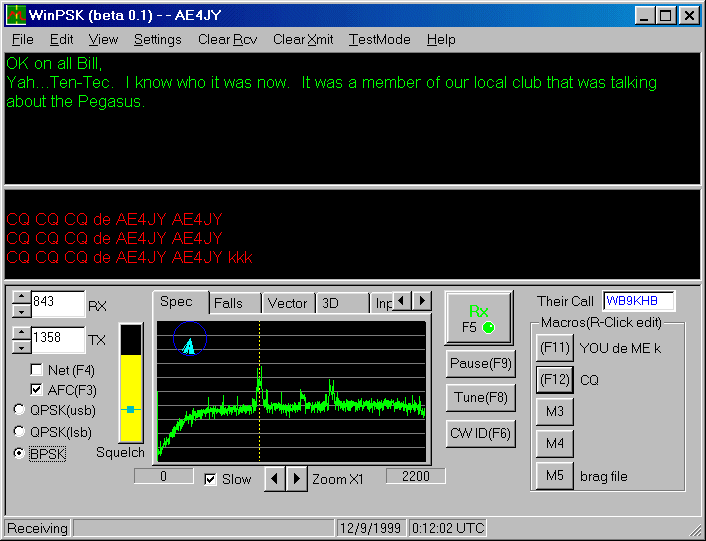Click Clear Rcv menu item
Image resolution: width=706 pixels, height=541 pixels.
click(x=227, y=40)
